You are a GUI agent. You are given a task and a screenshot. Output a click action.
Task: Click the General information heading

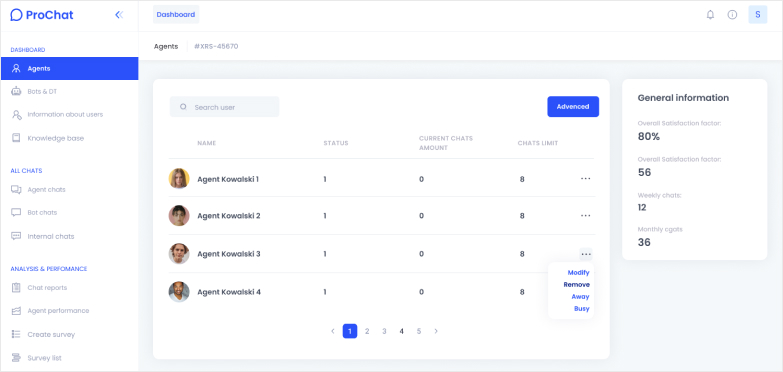click(x=683, y=98)
